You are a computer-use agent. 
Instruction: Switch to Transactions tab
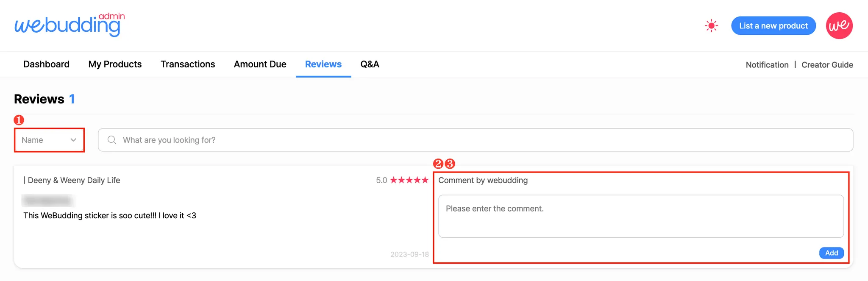pos(188,64)
